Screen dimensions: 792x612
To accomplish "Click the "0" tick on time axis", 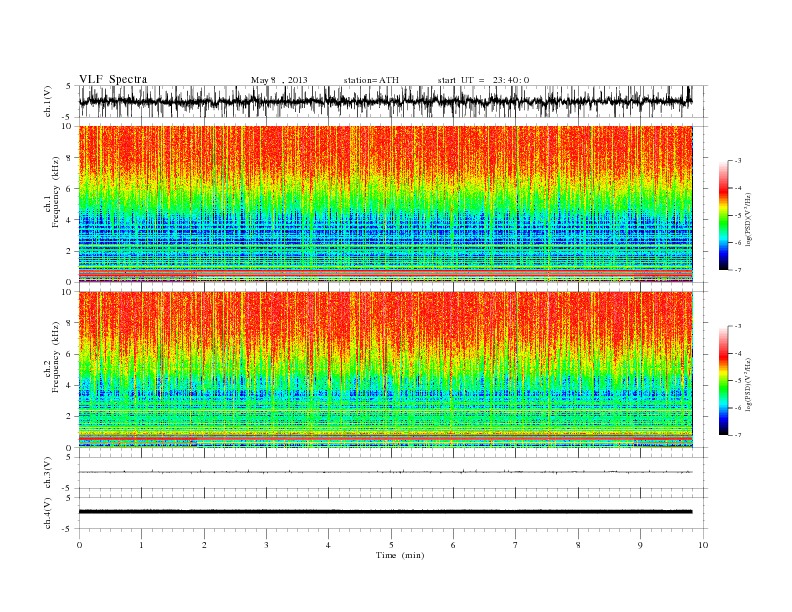I will pos(79,545).
